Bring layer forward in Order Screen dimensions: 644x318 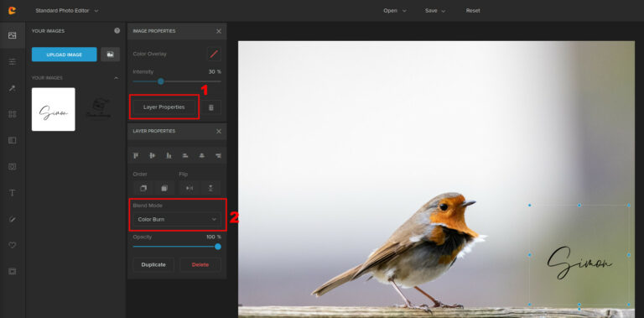(x=143, y=188)
